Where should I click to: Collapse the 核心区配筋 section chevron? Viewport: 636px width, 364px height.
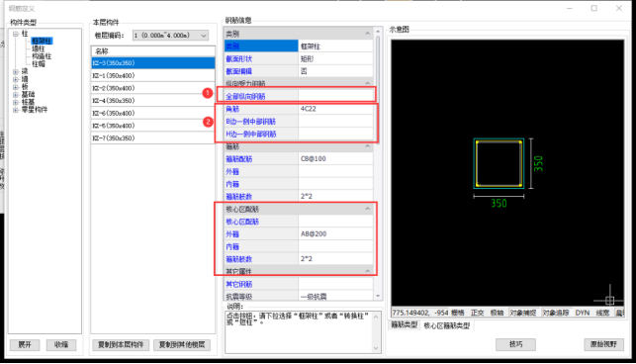368,209
